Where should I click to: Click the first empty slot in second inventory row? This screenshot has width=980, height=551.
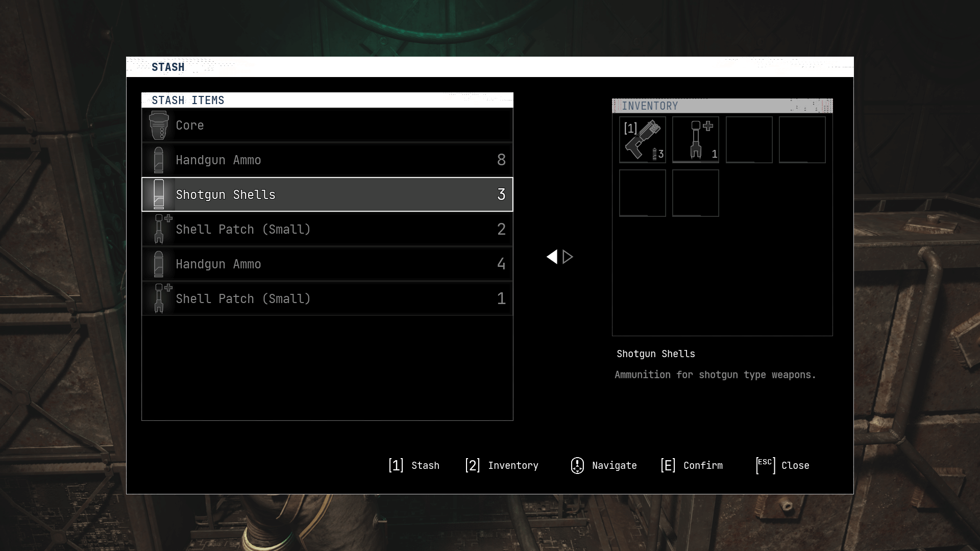pyautogui.click(x=643, y=193)
